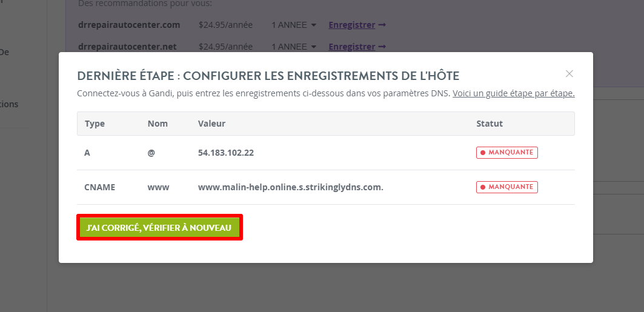Click Enregistrer link for drrepairautocenter.net
The image size is (644, 312).
(x=351, y=47)
